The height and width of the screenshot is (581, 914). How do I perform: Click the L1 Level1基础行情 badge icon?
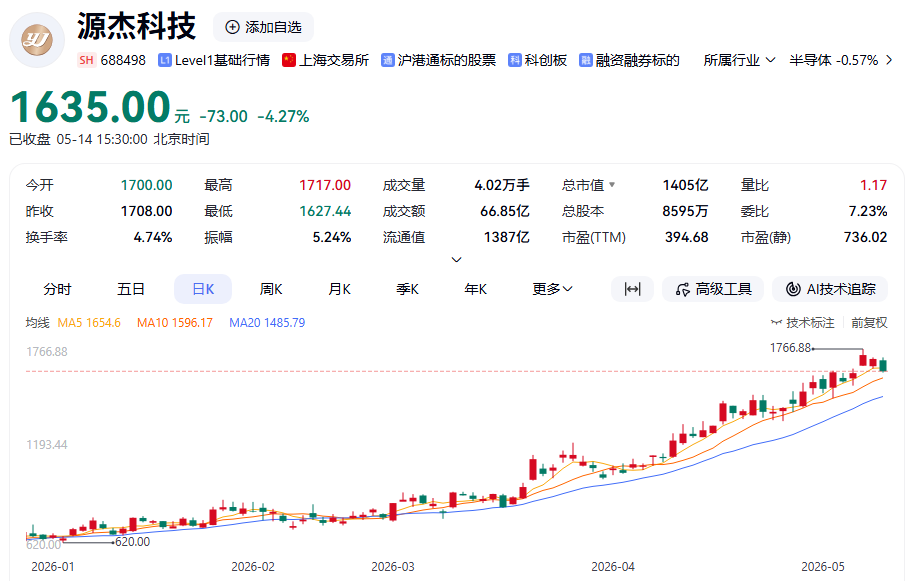(165, 60)
